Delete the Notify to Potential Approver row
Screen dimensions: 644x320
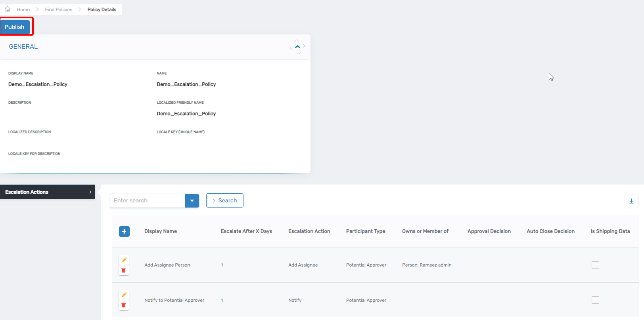pyautogui.click(x=124, y=305)
